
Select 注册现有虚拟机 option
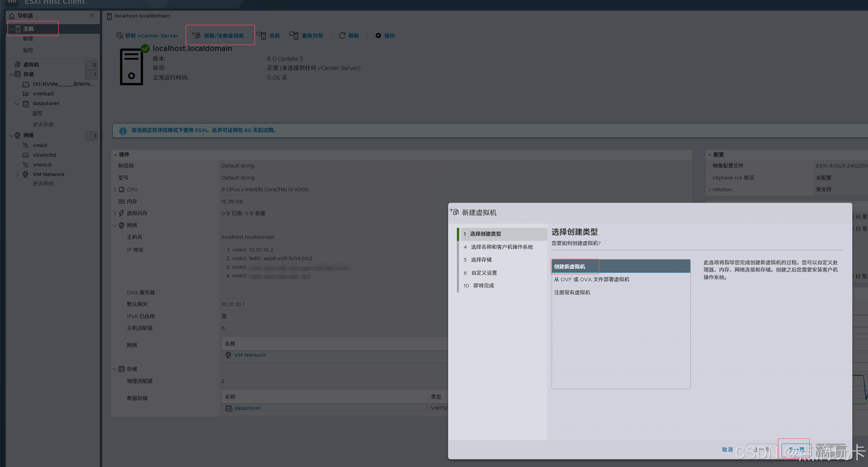[572, 292]
